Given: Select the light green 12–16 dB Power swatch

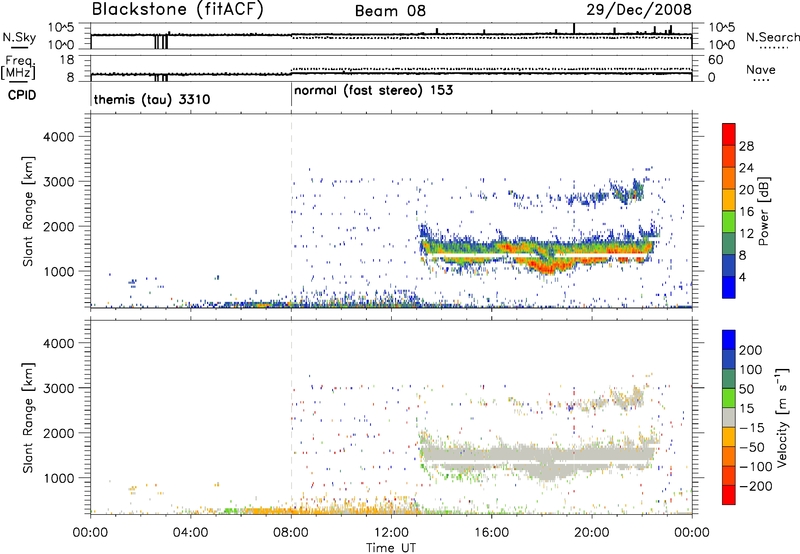Looking at the screenshot, I should click(x=729, y=222).
